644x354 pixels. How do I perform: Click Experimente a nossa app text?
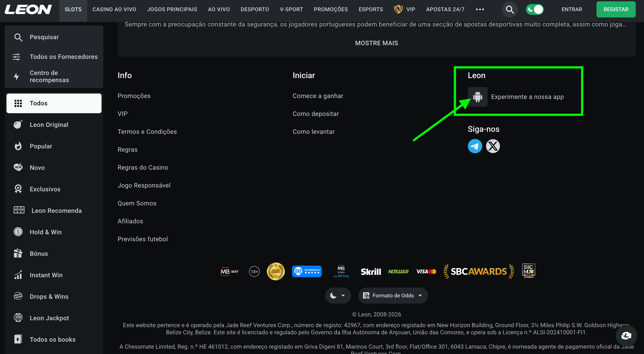point(527,97)
